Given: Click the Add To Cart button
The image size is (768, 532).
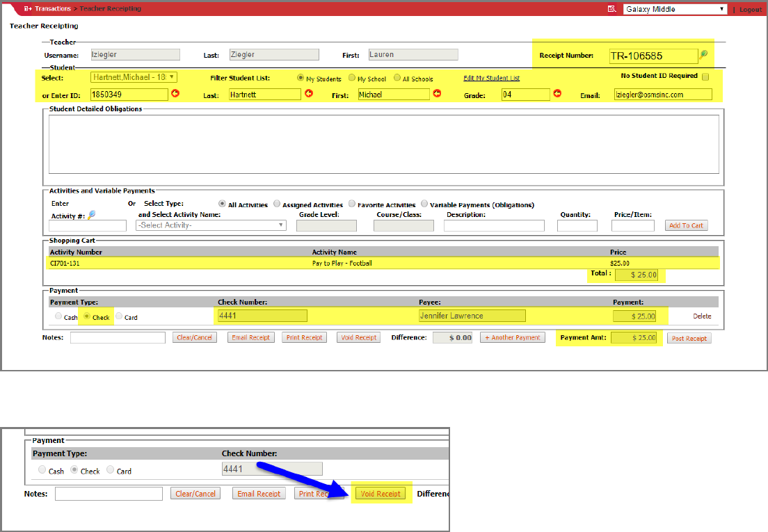Looking at the screenshot, I should click(x=686, y=225).
